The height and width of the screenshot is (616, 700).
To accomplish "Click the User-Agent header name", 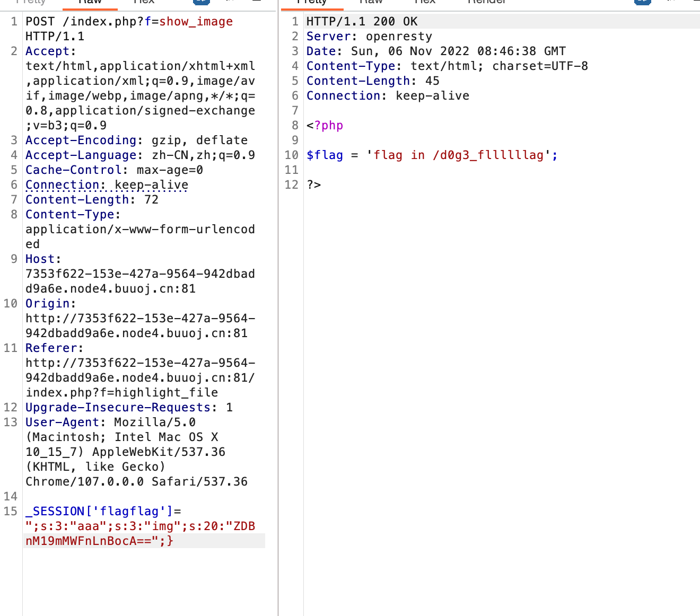I will tap(63, 423).
